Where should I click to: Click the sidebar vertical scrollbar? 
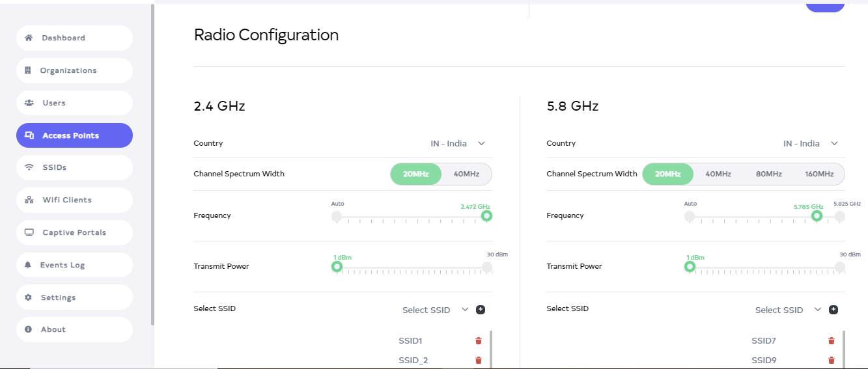tap(153, 163)
